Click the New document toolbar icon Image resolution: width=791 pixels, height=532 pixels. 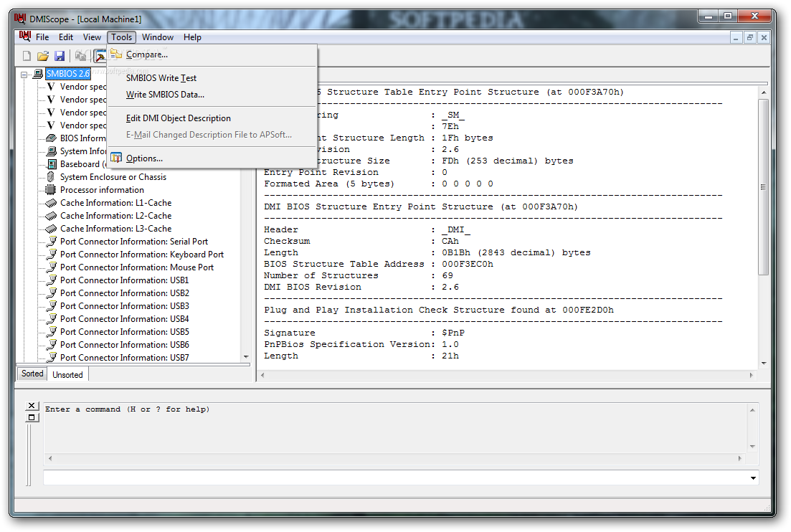coord(27,56)
